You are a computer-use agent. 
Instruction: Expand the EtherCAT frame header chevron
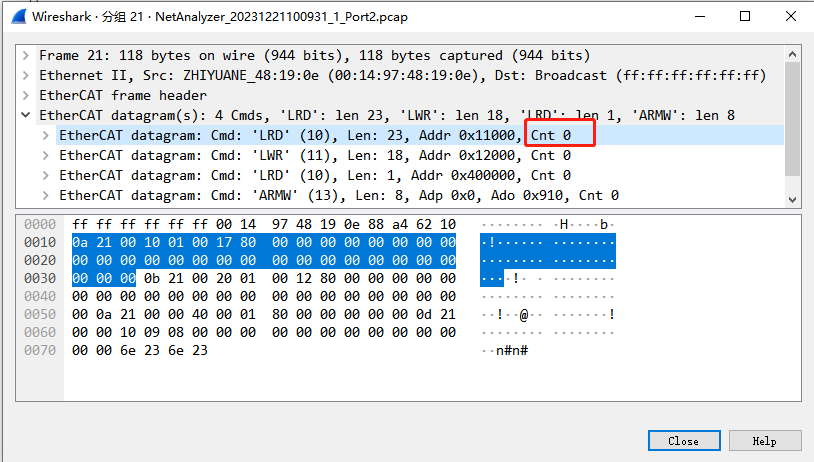point(25,96)
